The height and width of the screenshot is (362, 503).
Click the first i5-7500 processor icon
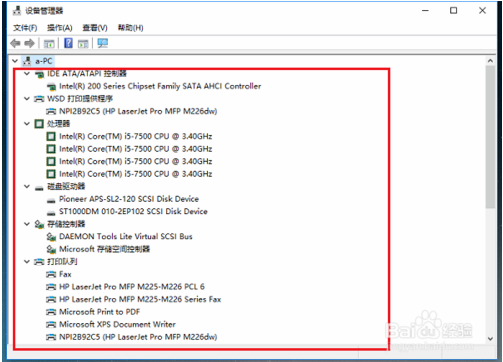click(51, 136)
